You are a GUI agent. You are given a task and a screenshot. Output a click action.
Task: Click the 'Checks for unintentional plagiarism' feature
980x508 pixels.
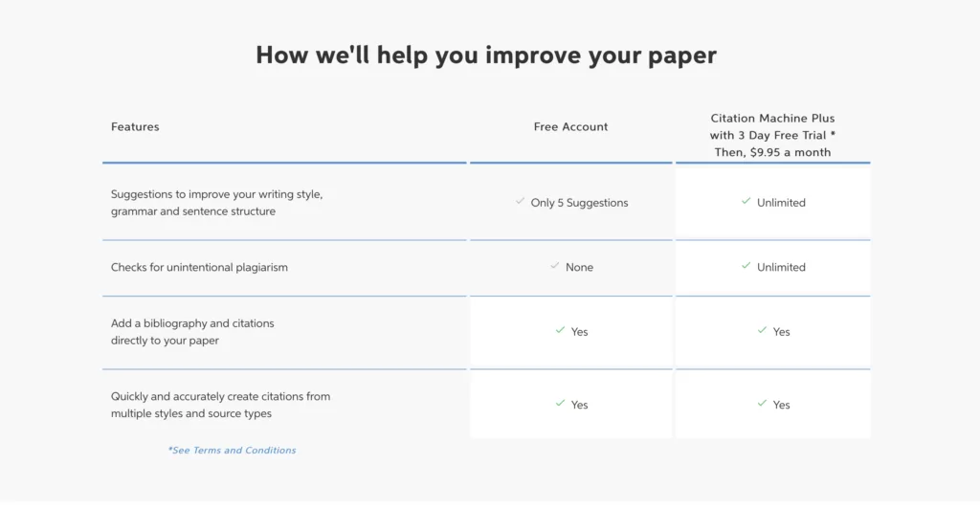click(x=199, y=267)
